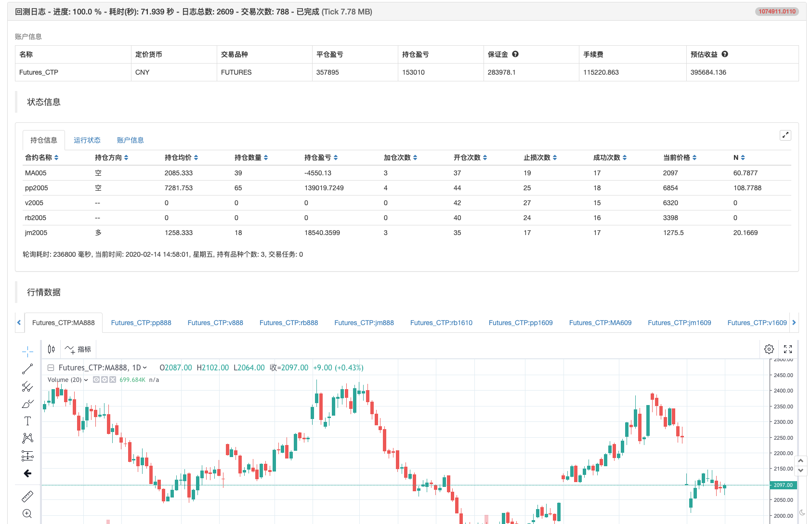The width and height of the screenshot is (812, 524).
Task: Expand the Volume (20) legend dropdown
Action: pyautogui.click(x=86, y=380)
